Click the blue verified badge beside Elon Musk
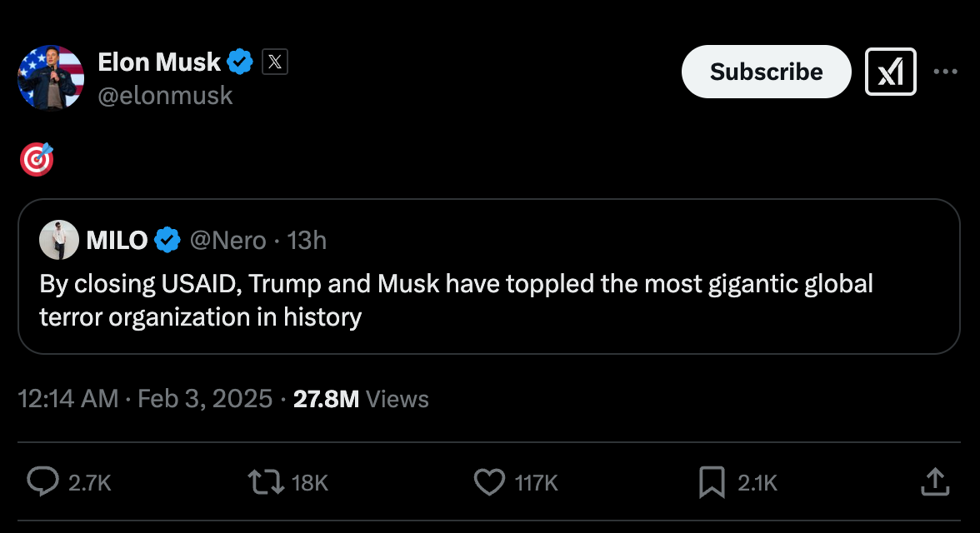 (242, 62)
